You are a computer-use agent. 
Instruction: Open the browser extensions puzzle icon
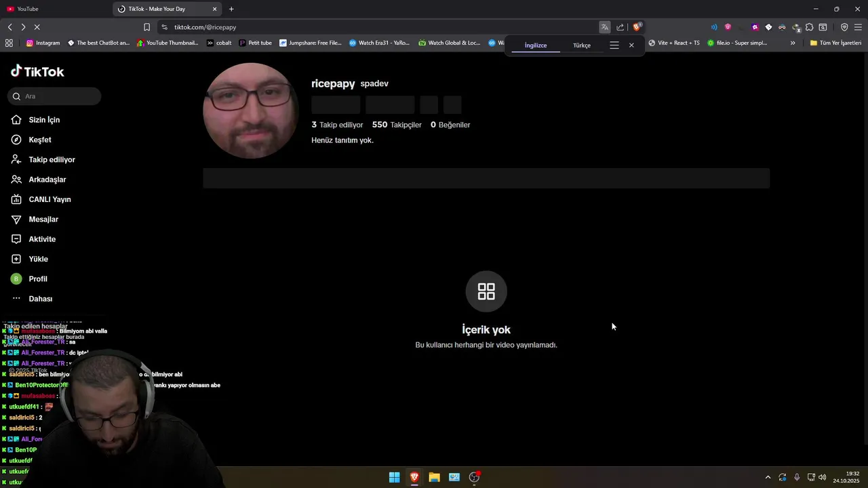(x=809, y=27)
